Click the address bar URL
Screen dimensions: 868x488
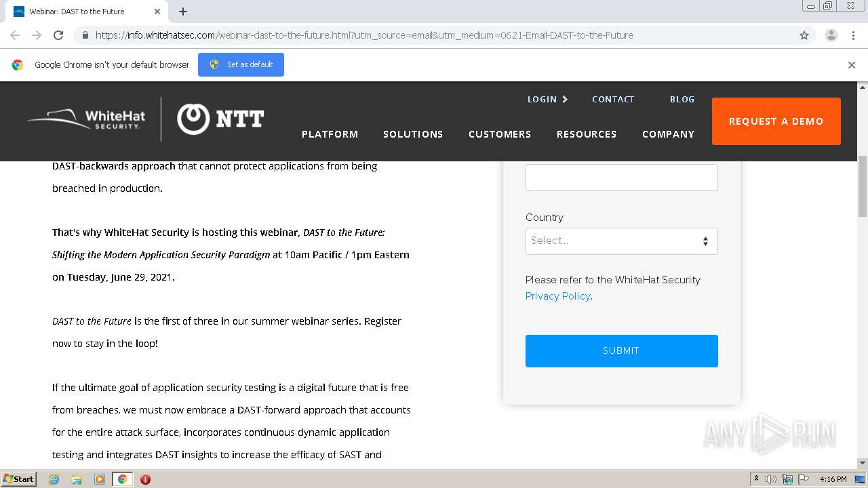click(x=364, y=35)
